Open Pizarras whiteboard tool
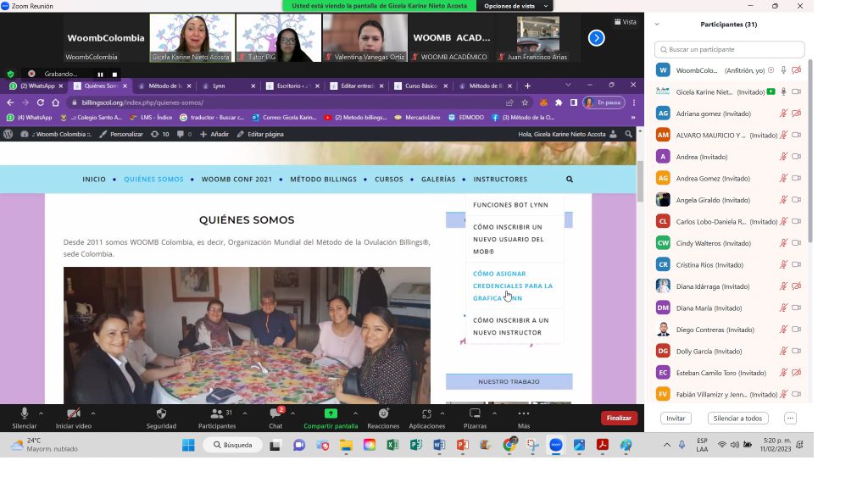Viewport: 868px width, 488px height. pyautogui.click(x=475, y=418)
